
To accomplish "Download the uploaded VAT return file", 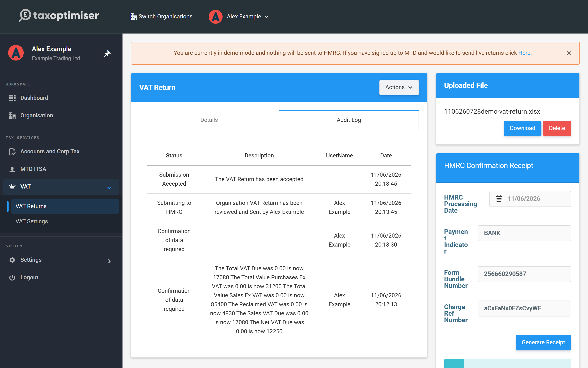I will (x=522, y=128).
